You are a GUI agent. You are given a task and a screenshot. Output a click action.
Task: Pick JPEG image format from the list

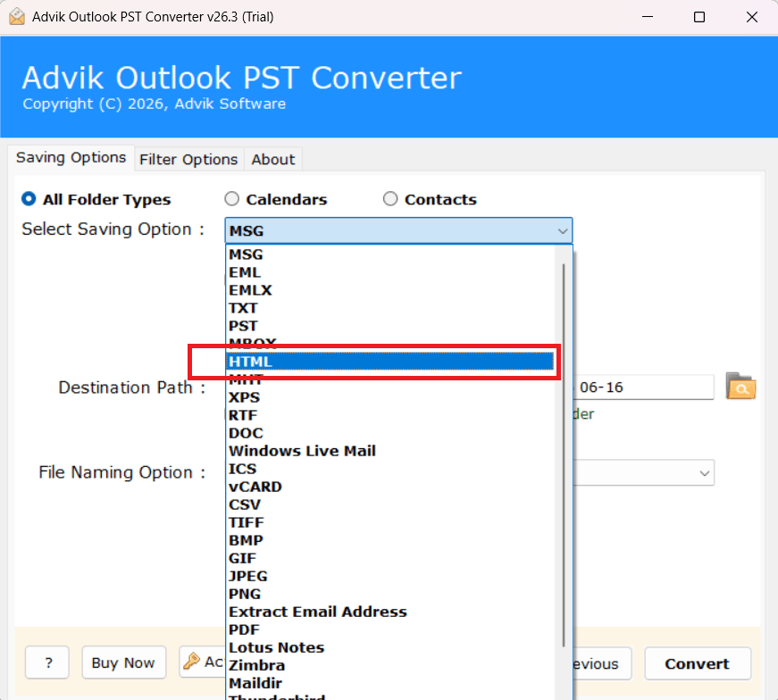coord(390,576)
